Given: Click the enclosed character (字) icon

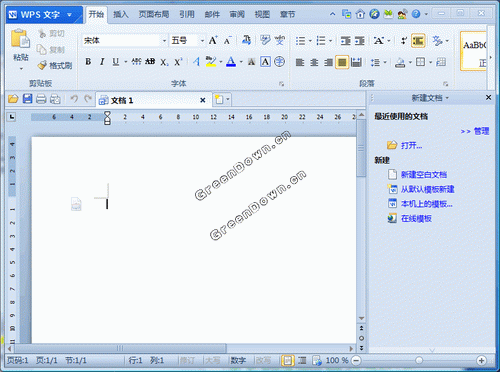Looking at the screenshot, I should [280, 62].
